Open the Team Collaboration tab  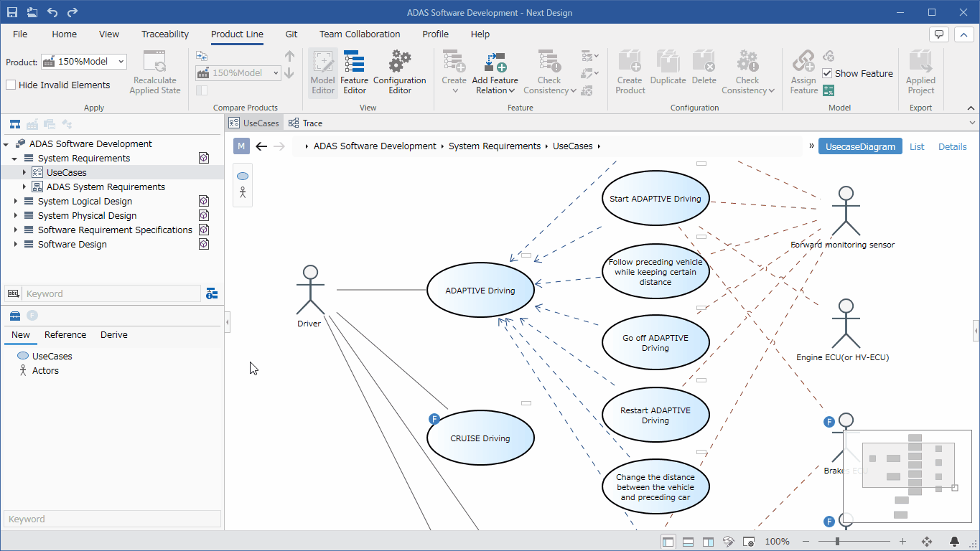[360, 34]
